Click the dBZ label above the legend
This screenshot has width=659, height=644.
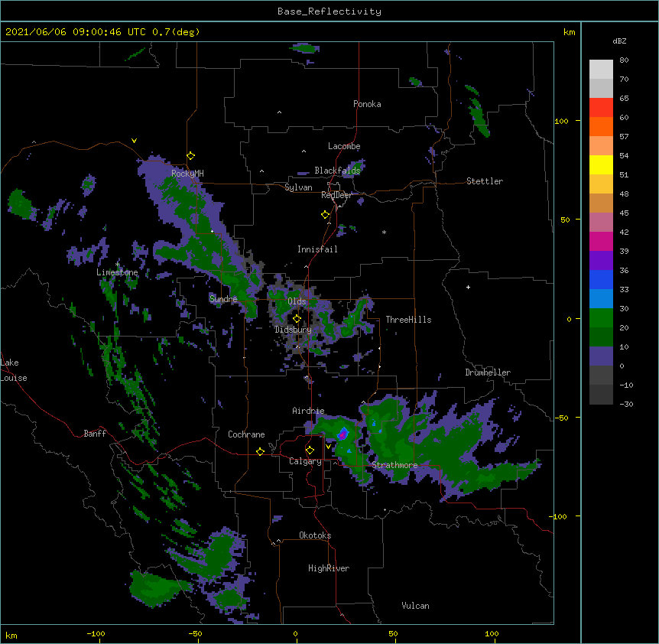[x=619, y=41]
